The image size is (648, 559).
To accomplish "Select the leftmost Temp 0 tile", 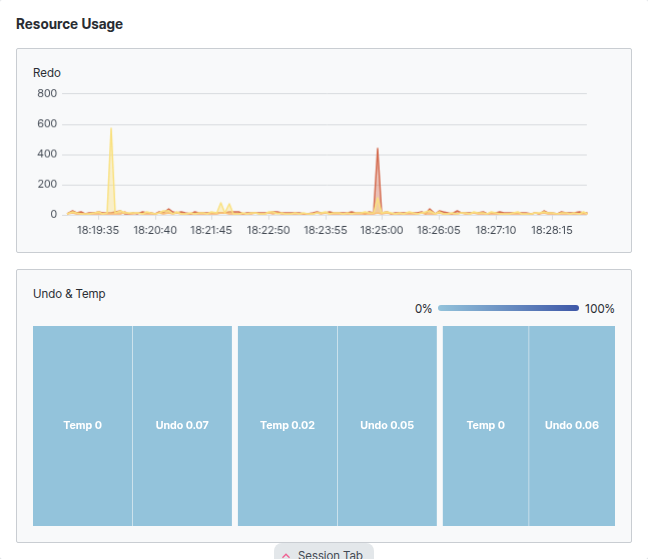I will (83, 426).
